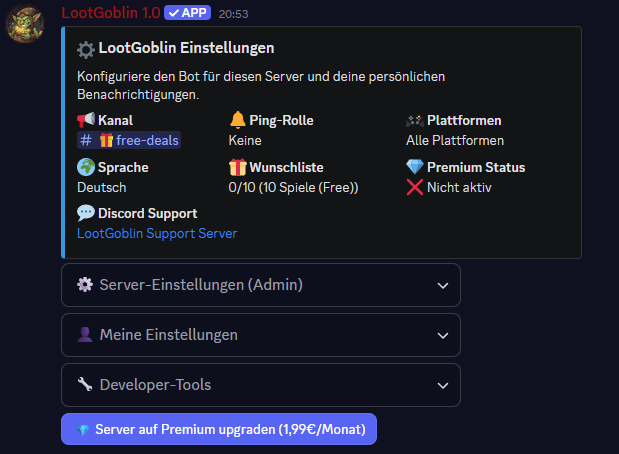This screenshot has height=454, width=619.
Task: Open the LootGoblin Support Server link
Action: coord(157,233)
